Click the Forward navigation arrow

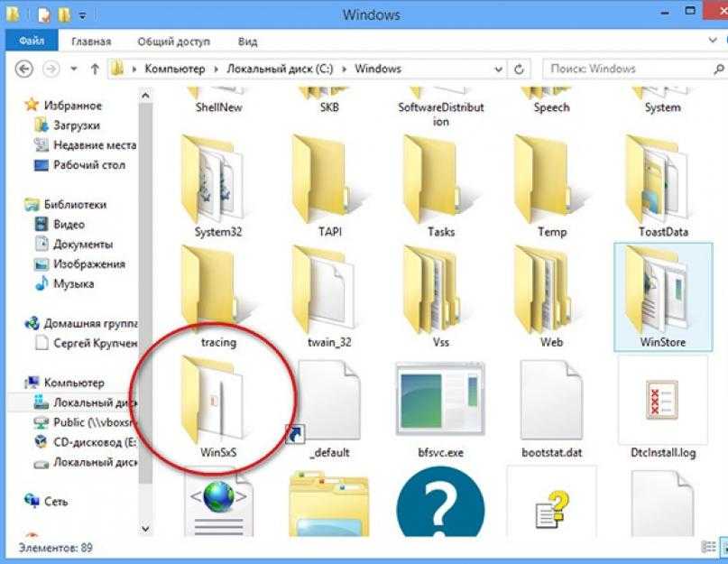tap(51, 69)
